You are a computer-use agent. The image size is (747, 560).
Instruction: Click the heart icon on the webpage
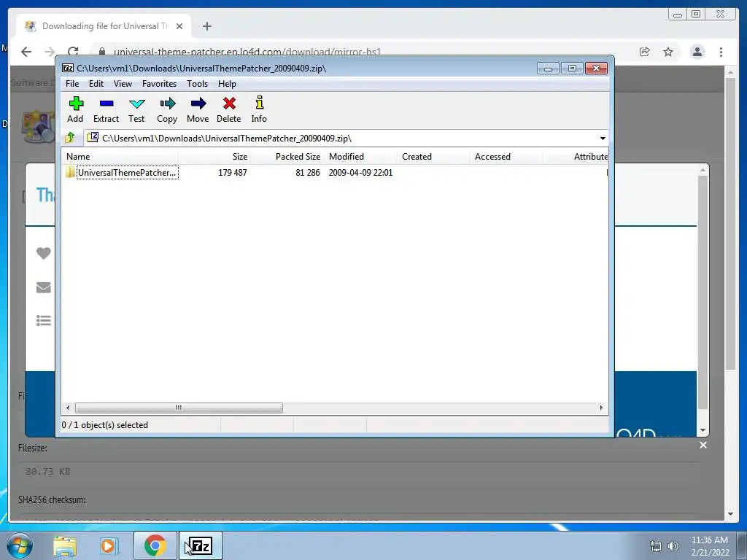[x=43, y=253]
